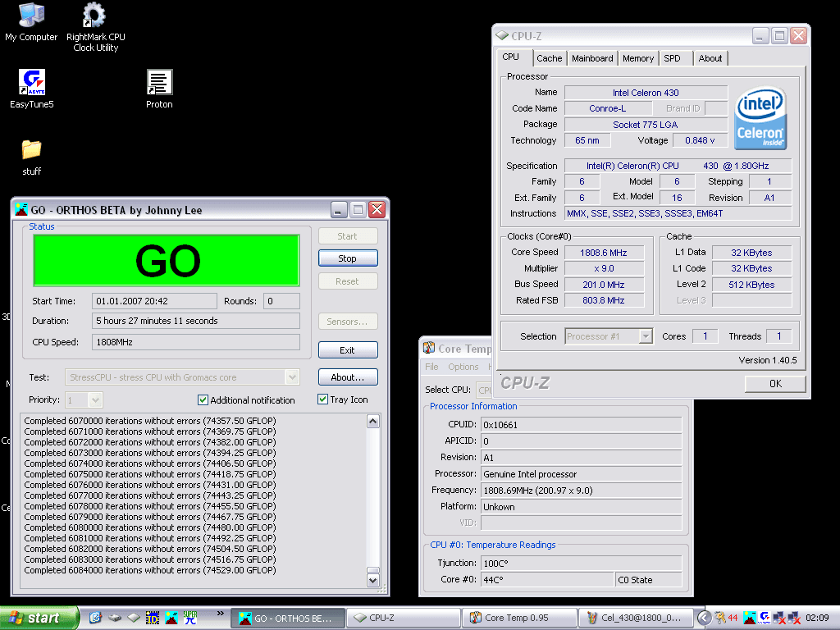Click the 6084000 iterations log line
Screen dimensions: 840x630
click(150, 570)
